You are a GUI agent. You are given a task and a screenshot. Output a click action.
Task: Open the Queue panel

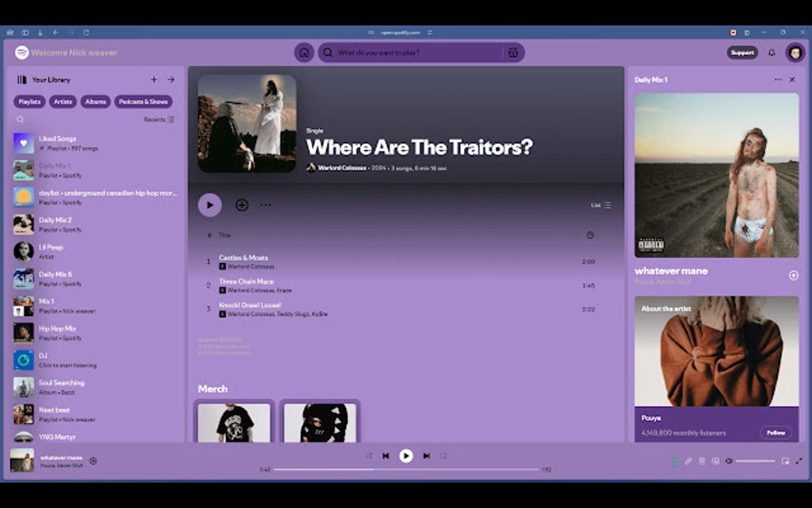pyautogui.click(x=701, y=461)
